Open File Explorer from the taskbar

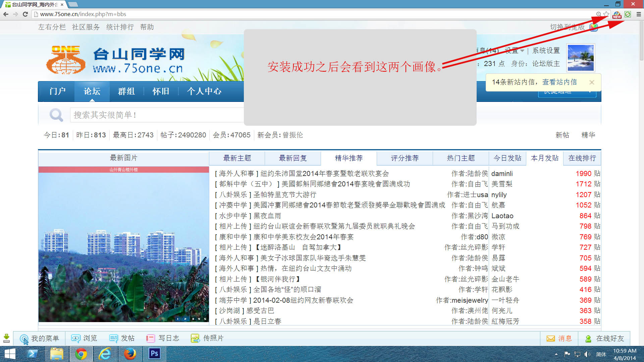(x=57, y=354)
